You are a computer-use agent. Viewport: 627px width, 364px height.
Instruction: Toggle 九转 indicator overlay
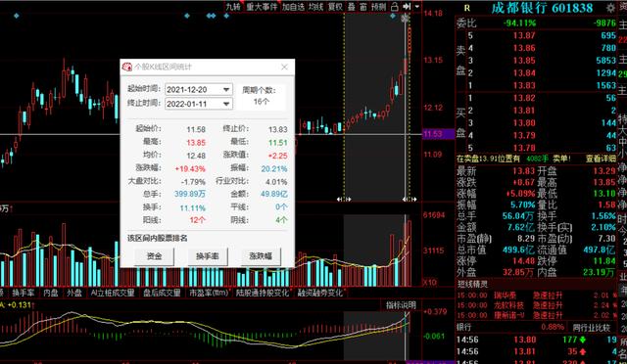tap(233, 7)
